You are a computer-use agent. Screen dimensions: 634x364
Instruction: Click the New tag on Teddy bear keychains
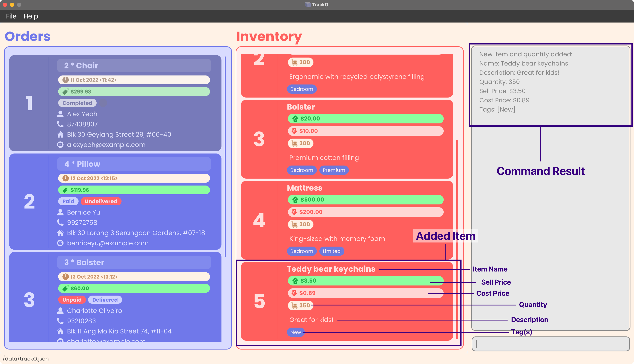click(x=295, y=332)
